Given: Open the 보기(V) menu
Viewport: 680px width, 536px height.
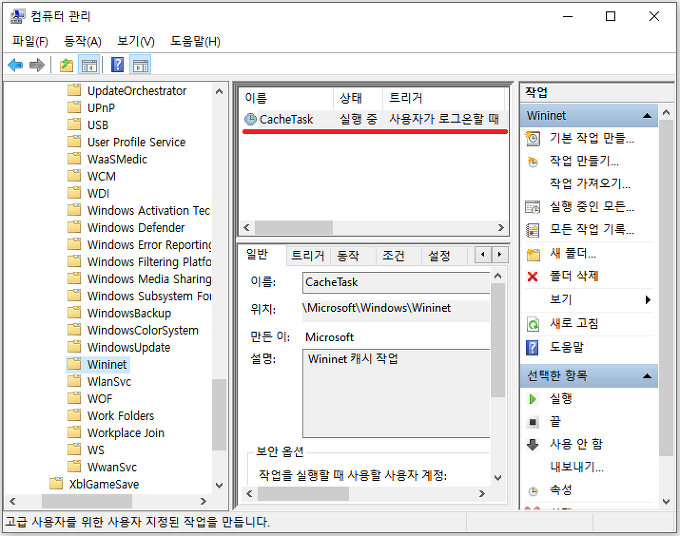Looking at the screenshot, I should [136, 41].
